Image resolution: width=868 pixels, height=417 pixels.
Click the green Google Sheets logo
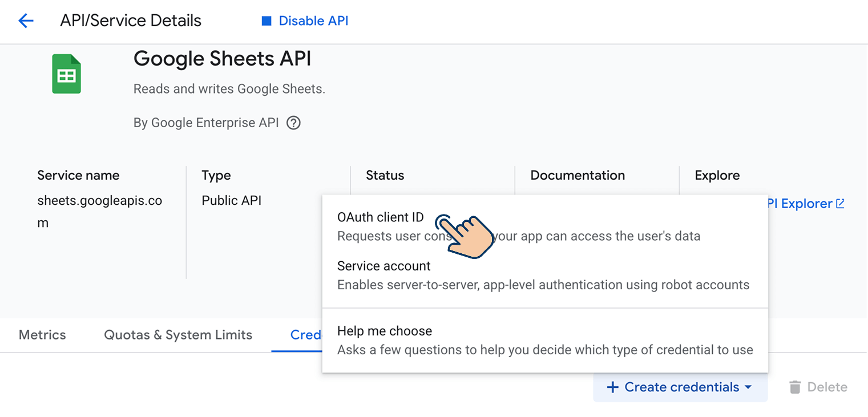point(67,74)
